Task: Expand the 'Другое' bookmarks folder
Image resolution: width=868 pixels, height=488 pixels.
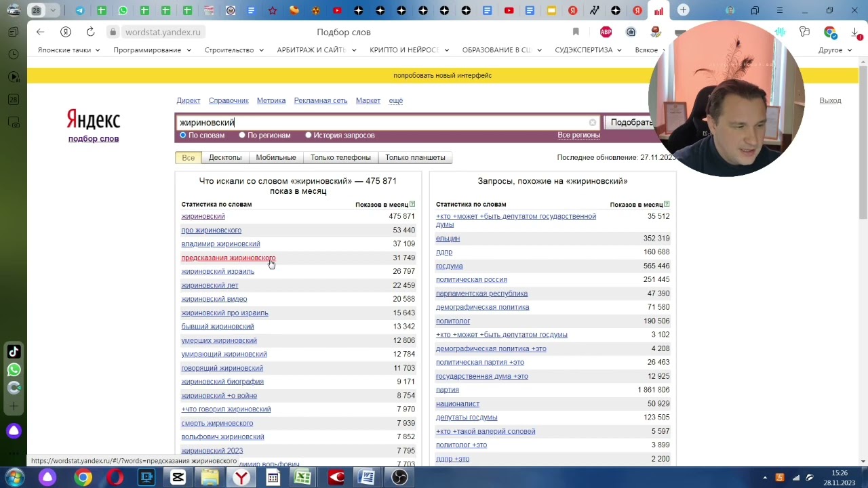Action: 835,50
